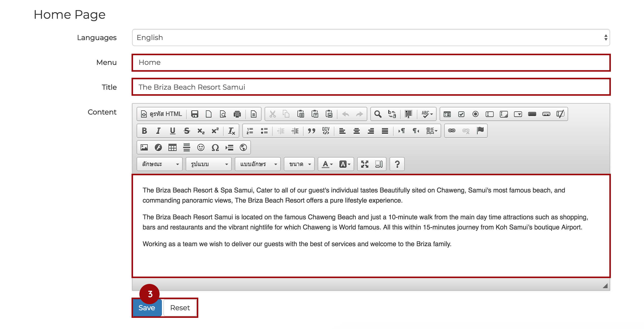The image size is (644, 329).
Task: Insert a button form element
Action: (532, 114)
